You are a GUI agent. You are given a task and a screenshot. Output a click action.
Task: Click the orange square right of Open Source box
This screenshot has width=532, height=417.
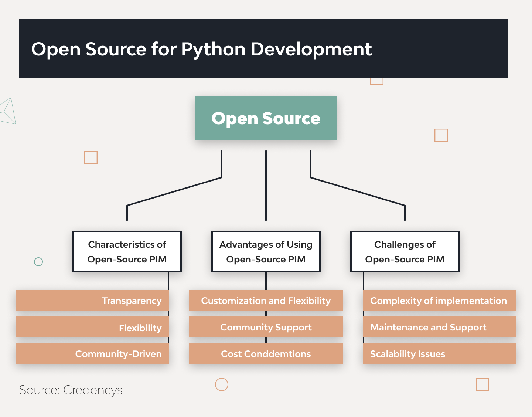point(441,135)
